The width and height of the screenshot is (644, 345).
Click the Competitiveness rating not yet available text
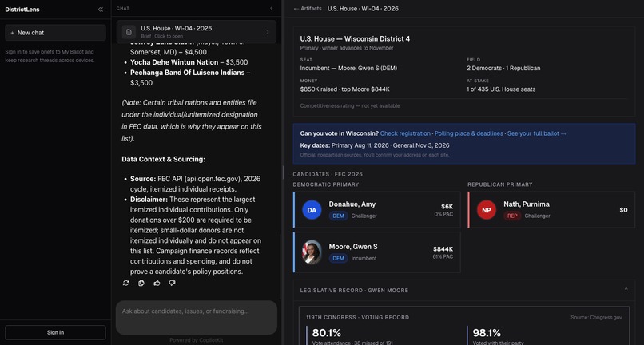coord(350,106)
